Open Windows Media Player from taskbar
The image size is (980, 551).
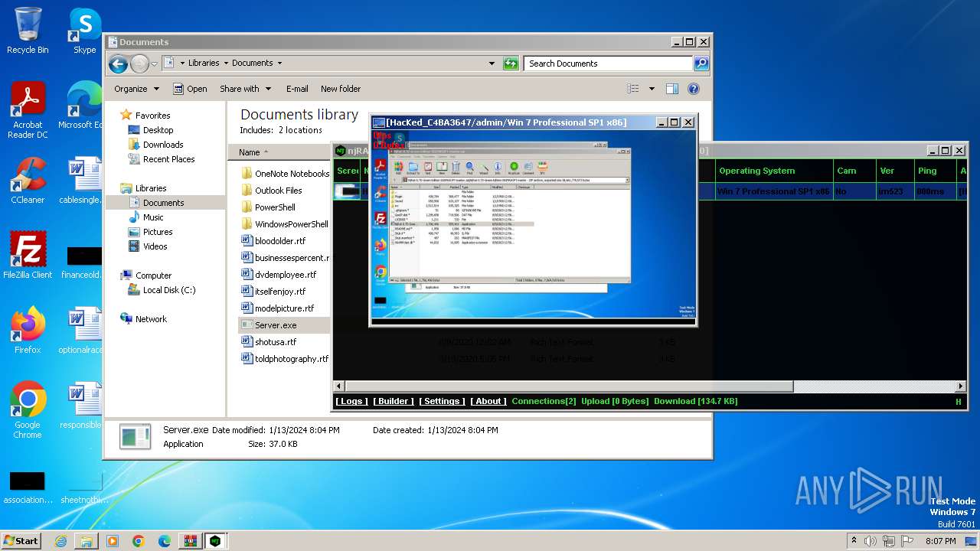pos(113,541)
